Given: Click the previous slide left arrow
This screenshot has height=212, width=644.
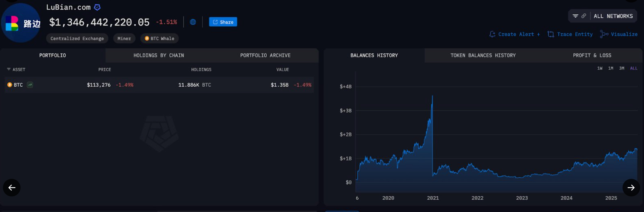Looking at the screenshot, I should point(12,188).
